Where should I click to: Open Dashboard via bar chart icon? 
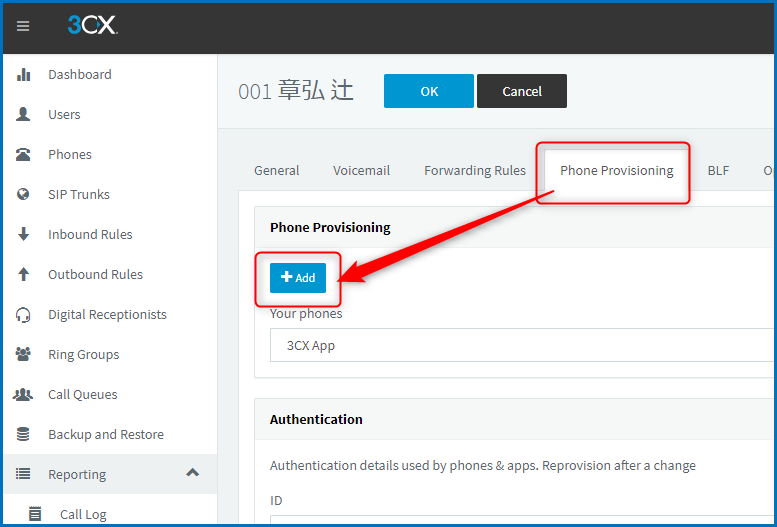(23, 74)
